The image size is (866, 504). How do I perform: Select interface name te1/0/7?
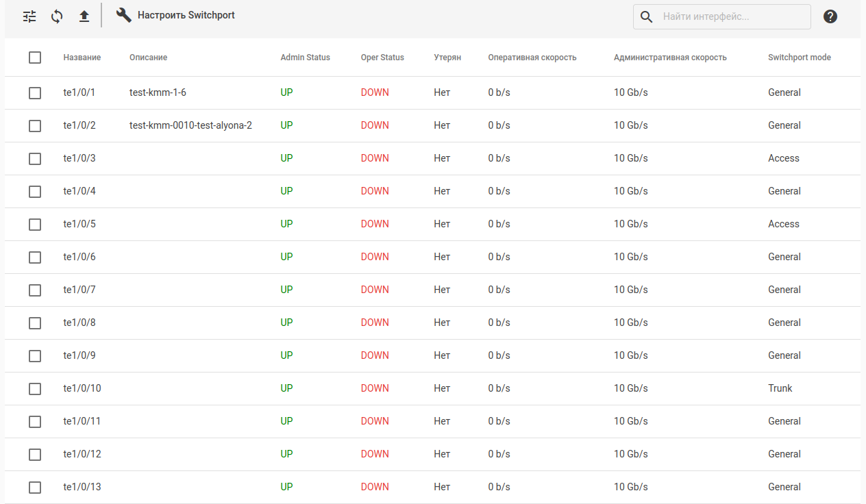click(x=79, y=290)
